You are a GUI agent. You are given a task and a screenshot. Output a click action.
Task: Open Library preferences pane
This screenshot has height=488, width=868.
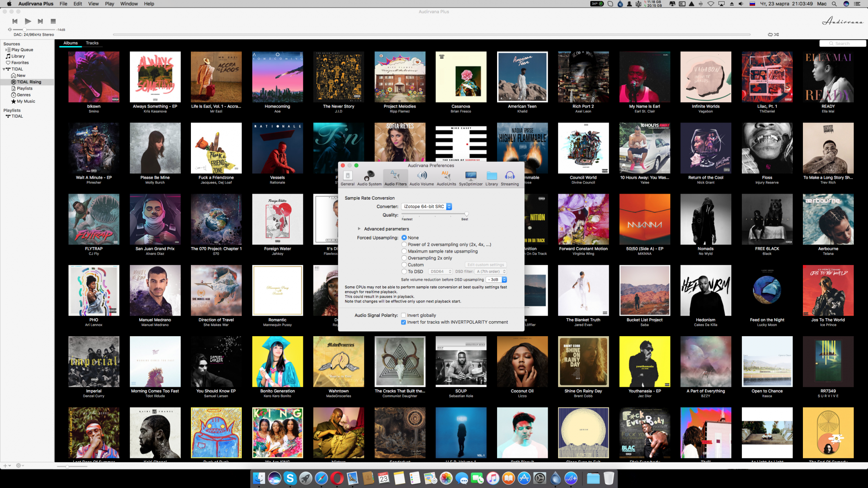[x=491, y=178]
